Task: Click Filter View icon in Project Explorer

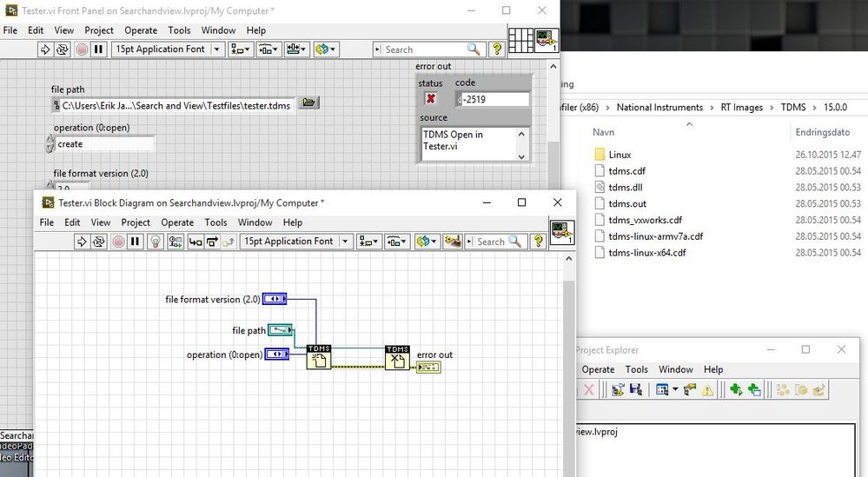Action: tap(662, 390)
